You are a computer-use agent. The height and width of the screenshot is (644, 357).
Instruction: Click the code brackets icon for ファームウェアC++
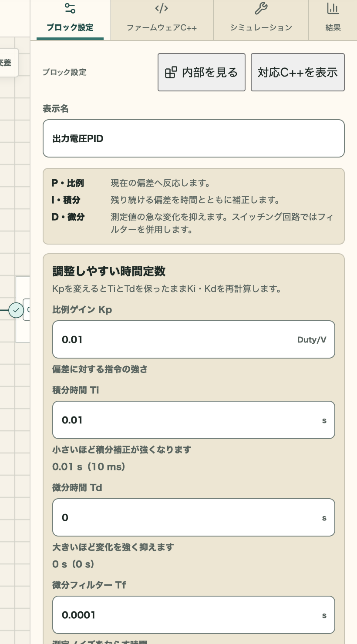click(162, 8)
